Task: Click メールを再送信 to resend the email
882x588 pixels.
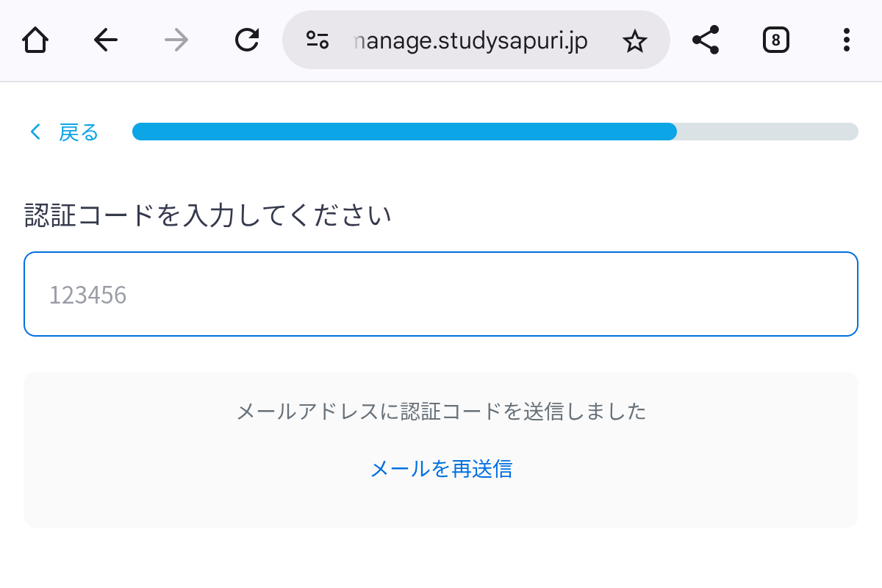Action: pos(441,469)
